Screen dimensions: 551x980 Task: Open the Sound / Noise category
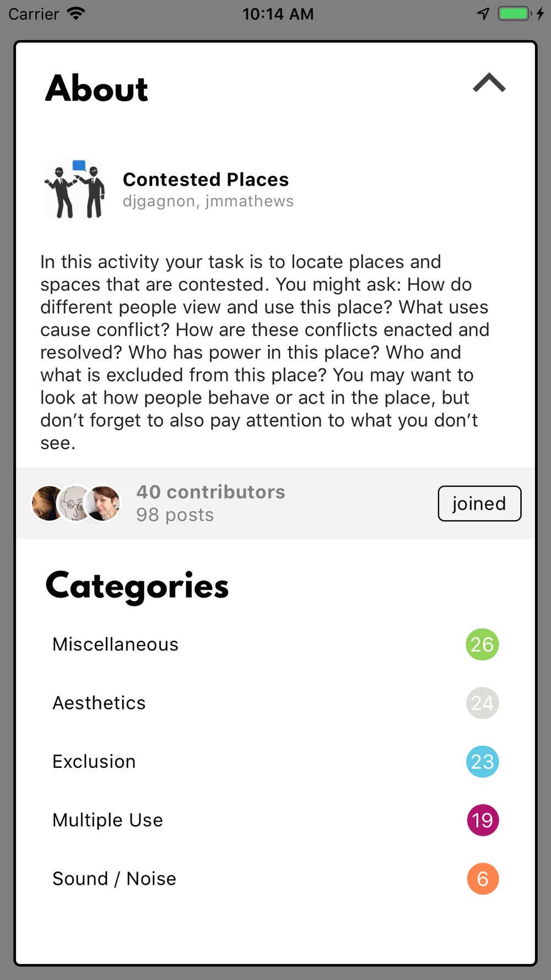tap(275, 878)
